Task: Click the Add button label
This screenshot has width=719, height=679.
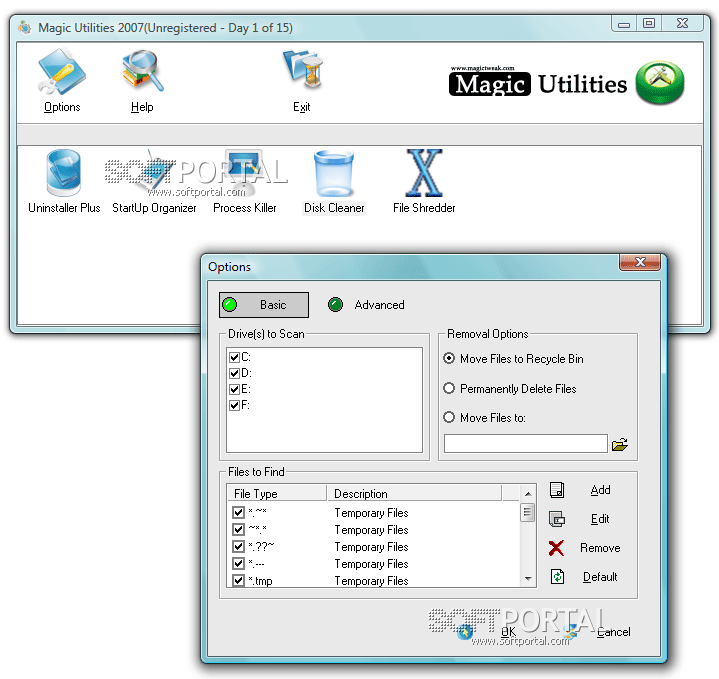Action: click(600, 490)
